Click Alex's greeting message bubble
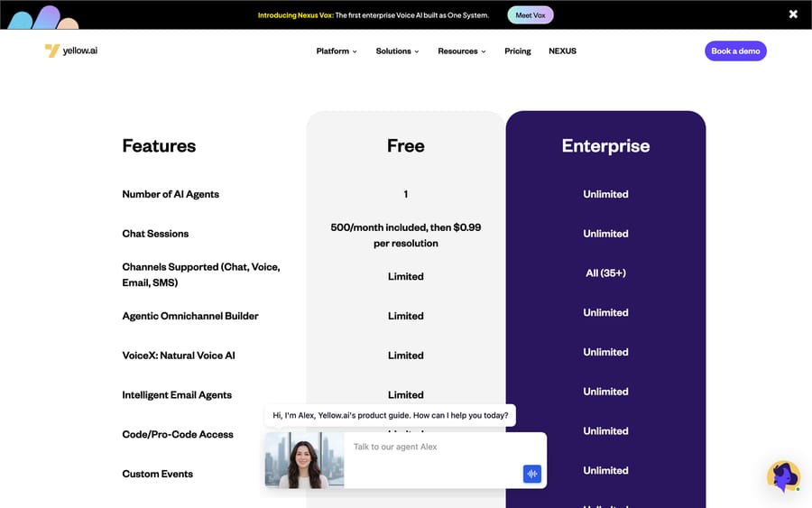This screenshot has width=812, height=508. point(390,415)
